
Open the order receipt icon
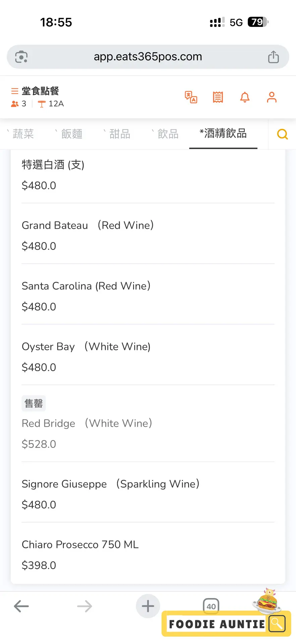(x=218, y=97)
